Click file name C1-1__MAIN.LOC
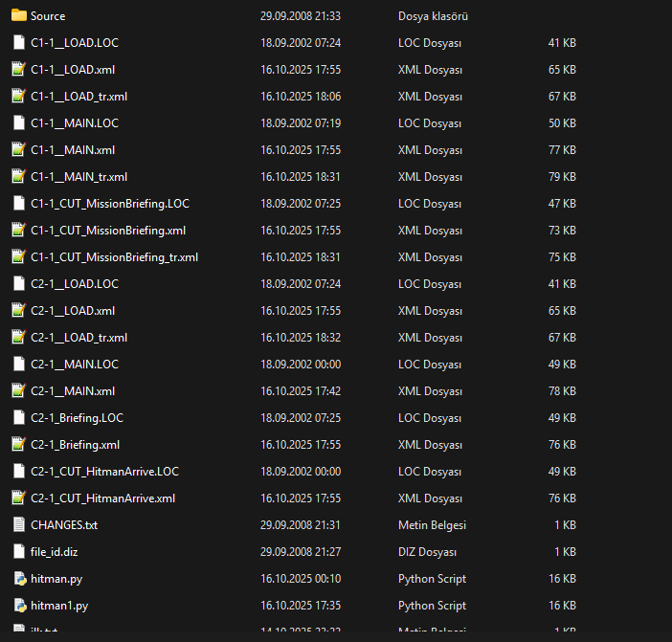Screen dimensions: 672x642 coord(75,123)
